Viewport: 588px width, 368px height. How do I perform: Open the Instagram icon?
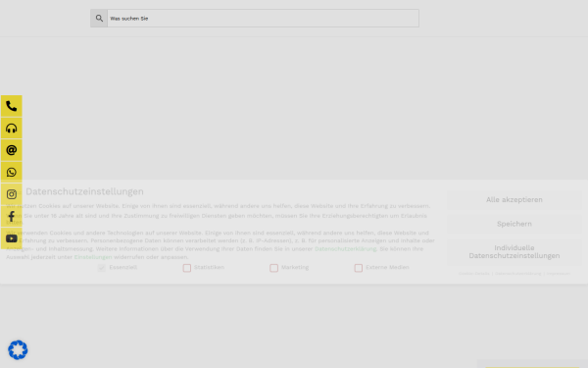[x=11, y=194]
